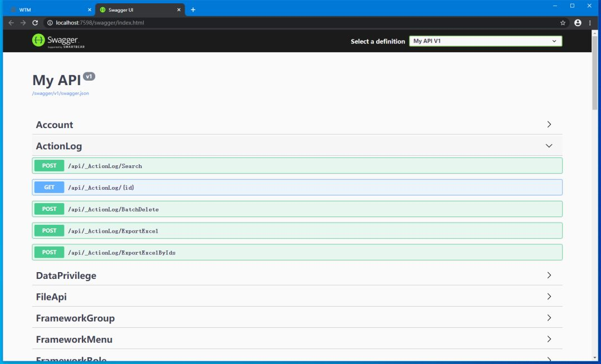
Task: Click the POST badge for Search
Action: (x=49, y=165)
